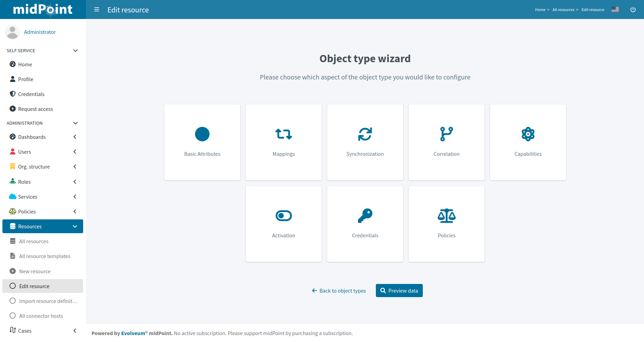This screenshot has height=342, width=644.
Task: Open All resources in sidebar
Action: click(34, 241)
